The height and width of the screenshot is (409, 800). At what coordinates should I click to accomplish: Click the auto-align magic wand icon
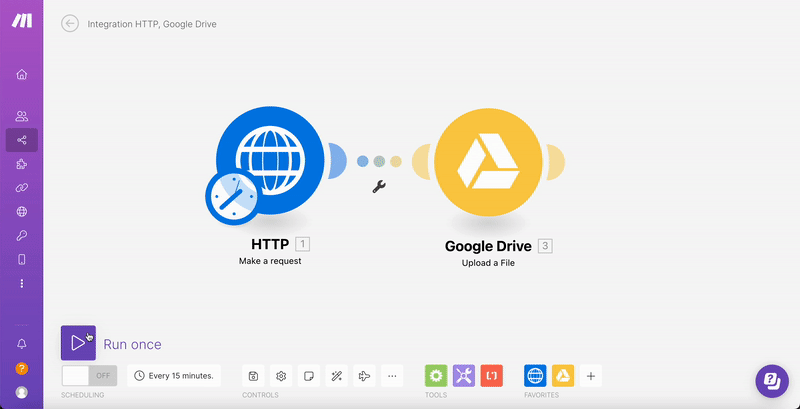337,376
